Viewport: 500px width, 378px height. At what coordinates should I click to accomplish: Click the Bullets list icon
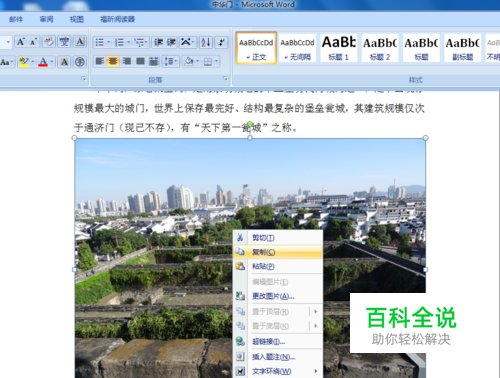(100, 42)
